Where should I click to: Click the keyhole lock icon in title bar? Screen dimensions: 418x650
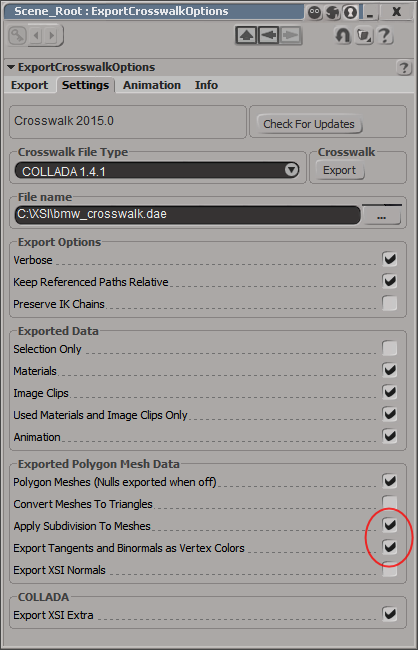(x=350, y=13)
